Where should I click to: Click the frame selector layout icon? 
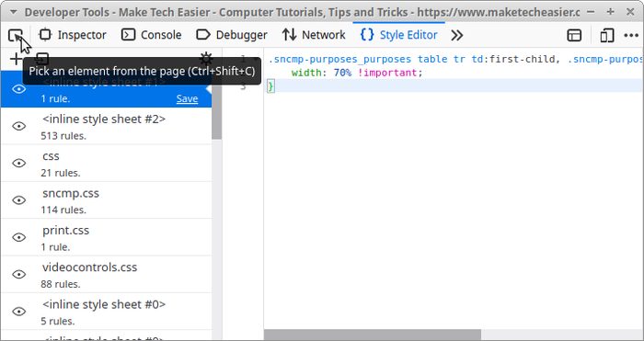point(574,35)
